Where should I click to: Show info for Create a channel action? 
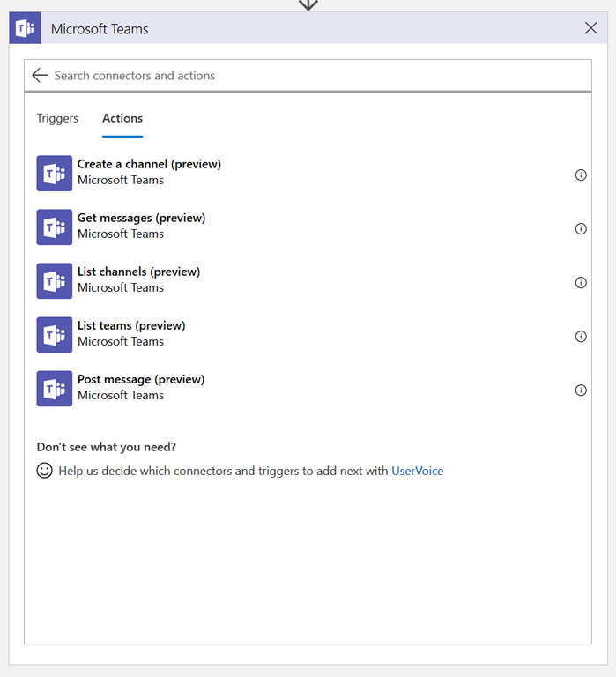click(x=581, y=175)
